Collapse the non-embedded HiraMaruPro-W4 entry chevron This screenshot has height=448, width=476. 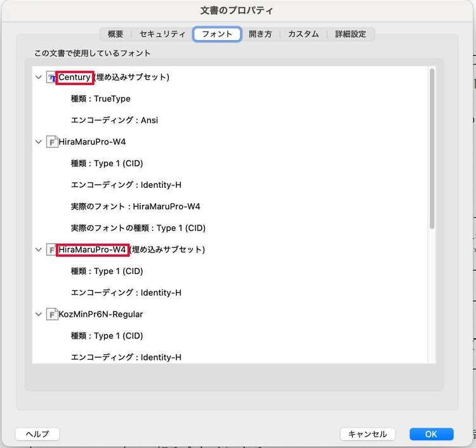[x=39, y=142]
